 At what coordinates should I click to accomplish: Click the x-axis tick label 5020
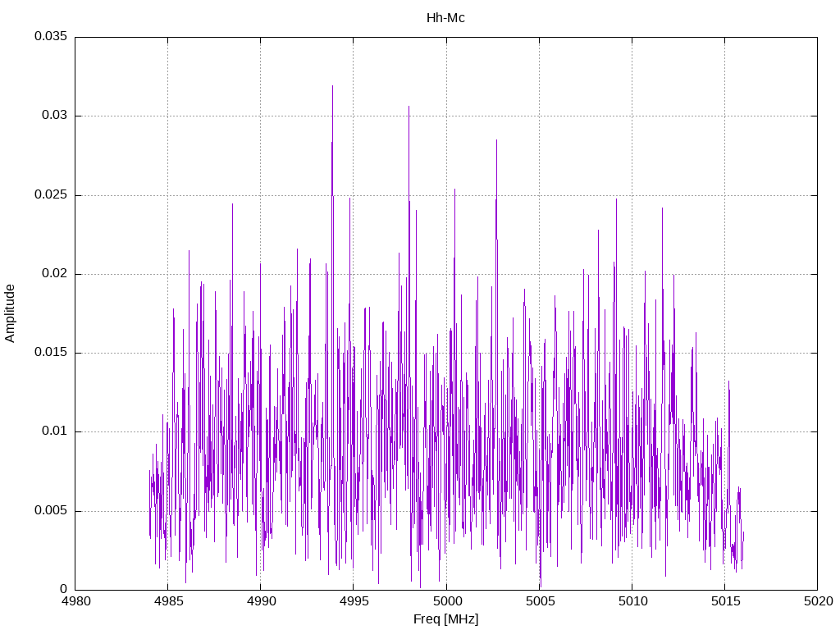(818, 601)
